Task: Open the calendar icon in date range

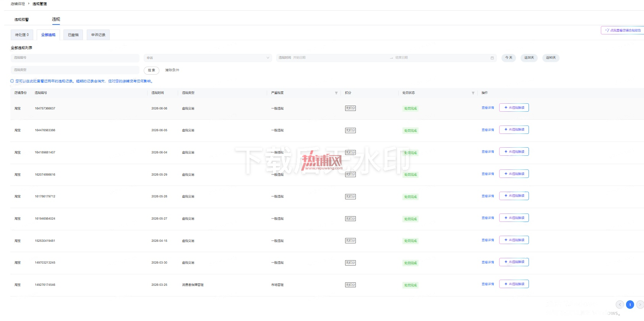Action: click(x=492, y=58)
